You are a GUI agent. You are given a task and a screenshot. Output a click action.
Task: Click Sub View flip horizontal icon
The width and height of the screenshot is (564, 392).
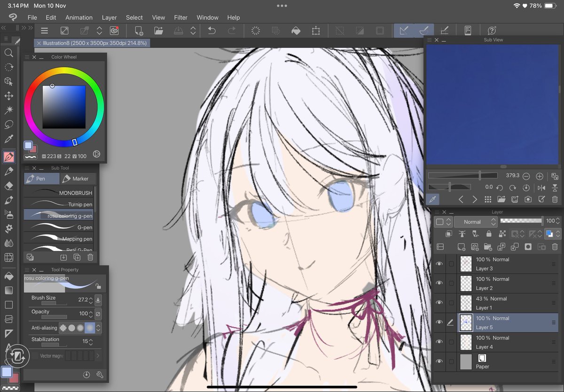pos(541,188)
